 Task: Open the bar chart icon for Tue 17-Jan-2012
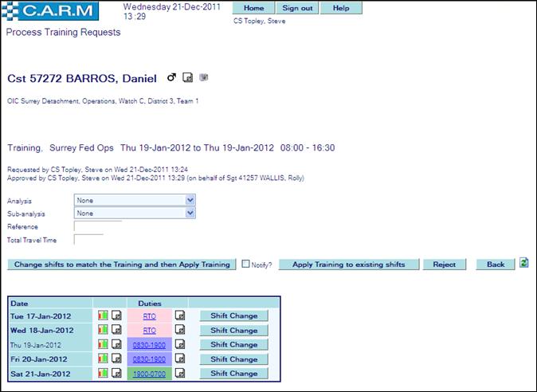[x=103, y=316]
